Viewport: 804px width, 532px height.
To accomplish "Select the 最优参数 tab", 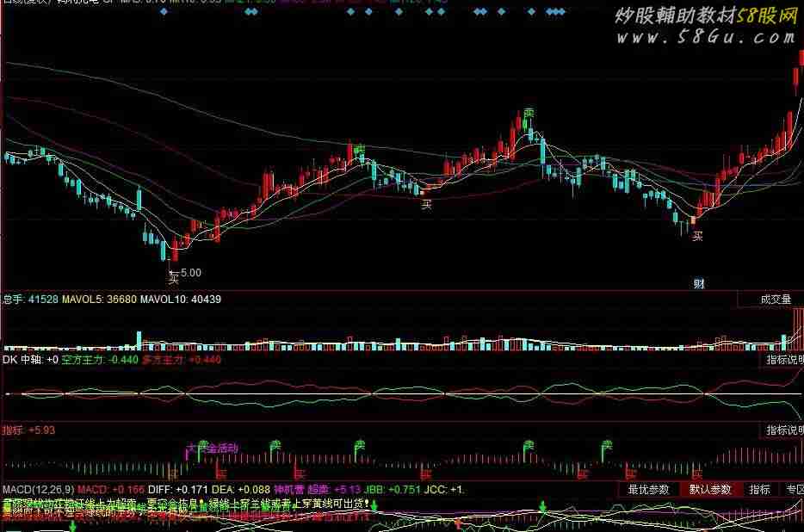I will 648,490.
